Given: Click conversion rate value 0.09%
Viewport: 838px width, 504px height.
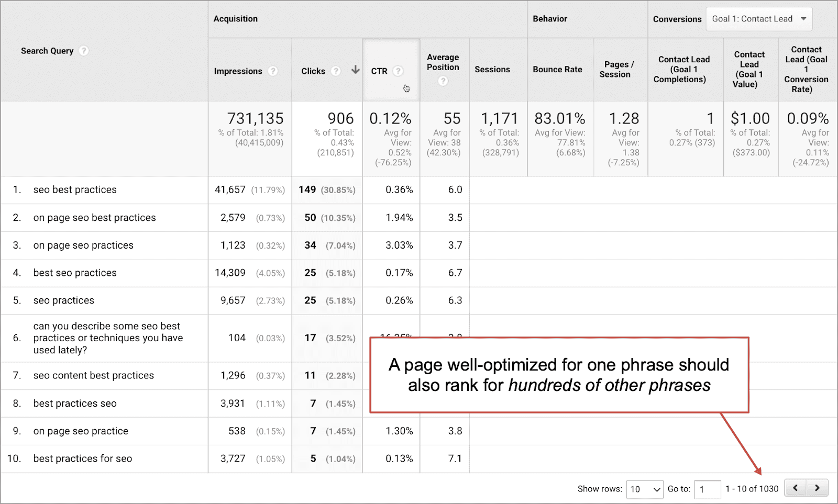Looking at the screenshot, I should coord(808,118).
